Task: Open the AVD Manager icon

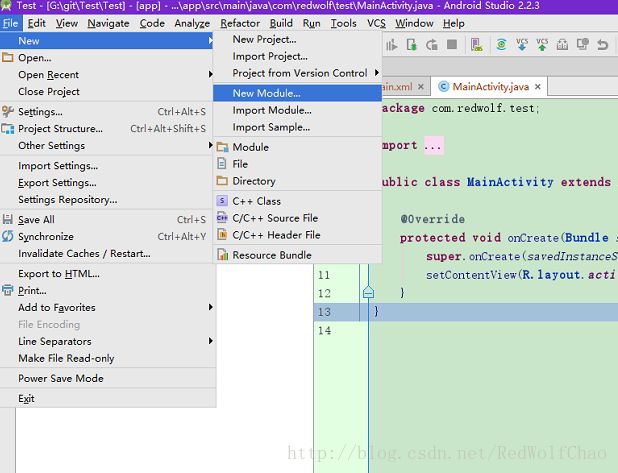Action: click(x=477, y=45)
